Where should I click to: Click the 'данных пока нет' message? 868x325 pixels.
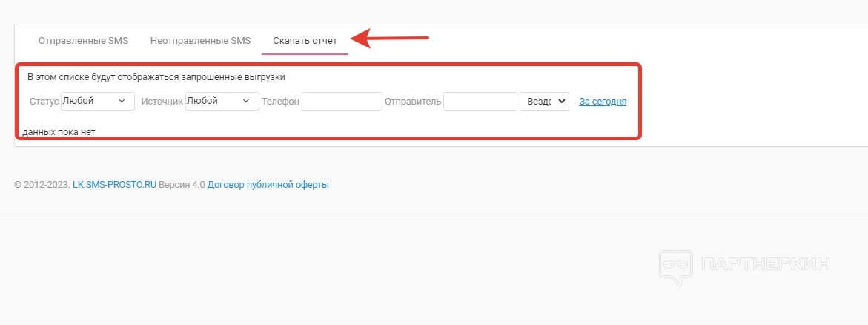[59, 132]
